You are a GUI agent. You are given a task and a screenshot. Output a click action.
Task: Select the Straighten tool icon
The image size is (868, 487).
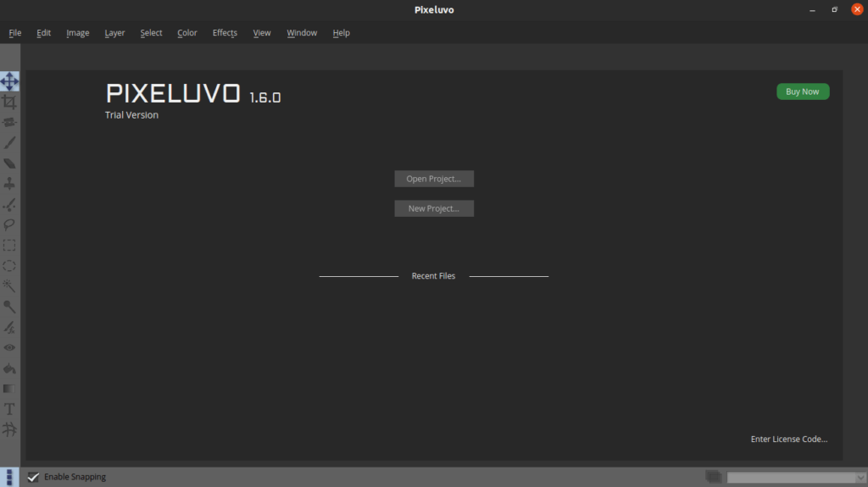coord(9,122)
